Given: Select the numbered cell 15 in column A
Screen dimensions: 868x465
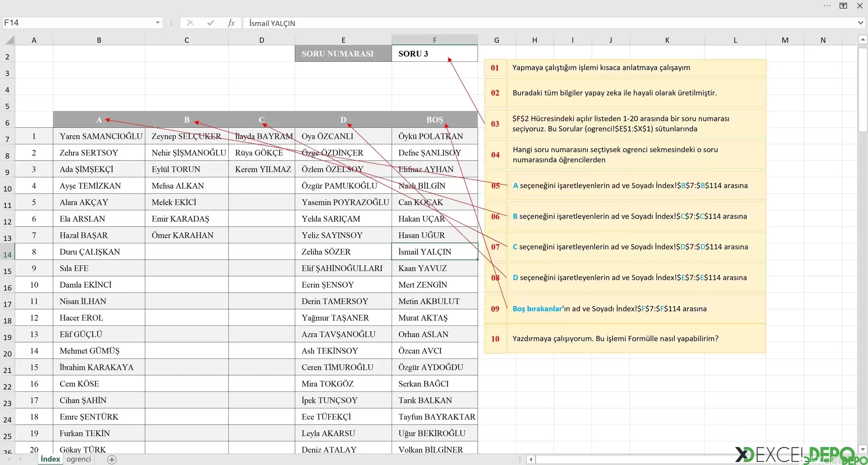Looking at the screenshot, I should 34,367.
